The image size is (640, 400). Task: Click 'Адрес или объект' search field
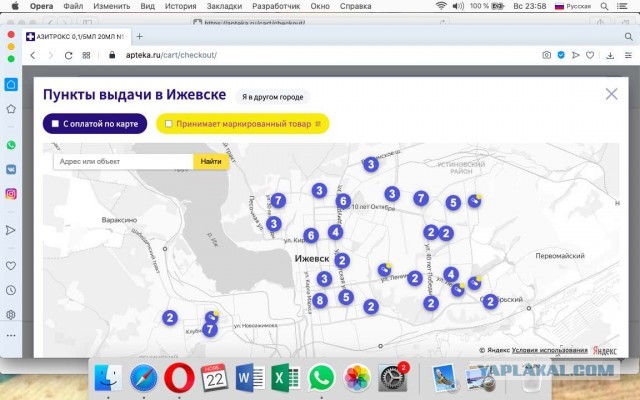[x=123, y=162]
